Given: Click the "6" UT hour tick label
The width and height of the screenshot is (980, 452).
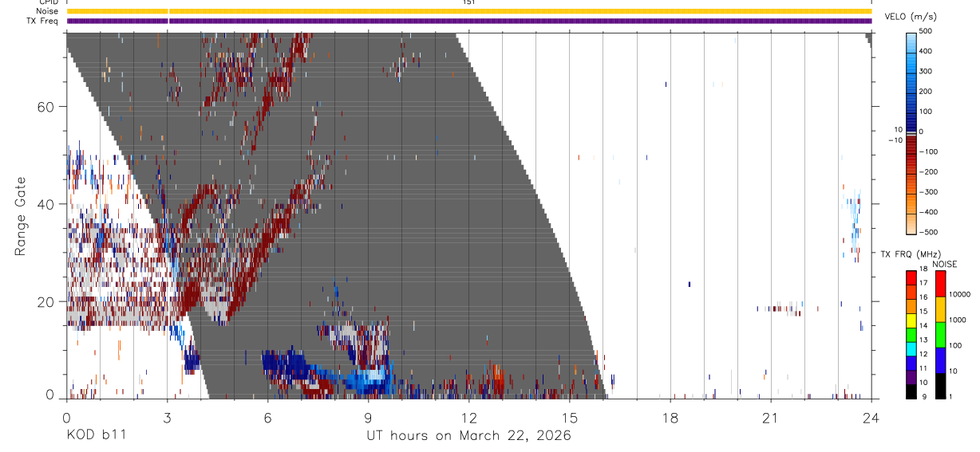Looking at the screenshot, I should [x=268, y=418].
